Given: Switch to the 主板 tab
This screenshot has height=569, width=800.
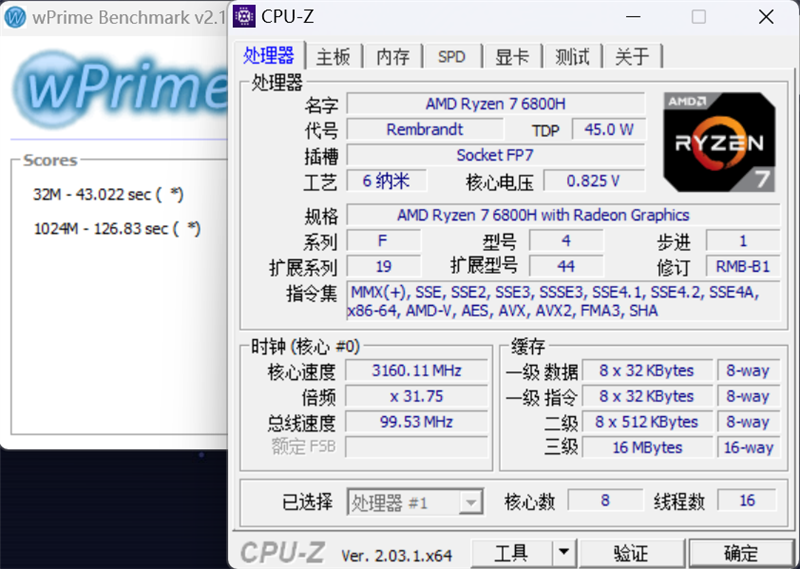Looking at the screenshot, I should (x=333, y=56).
